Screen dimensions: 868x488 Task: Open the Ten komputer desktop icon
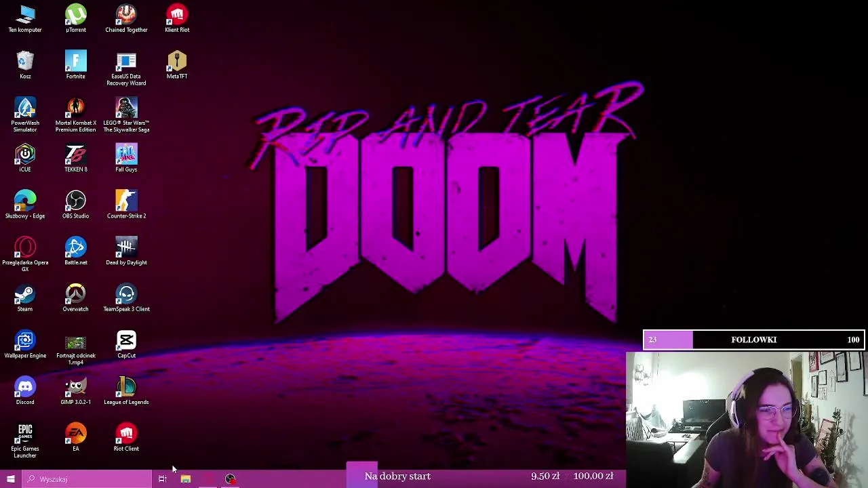coord(25,18)
